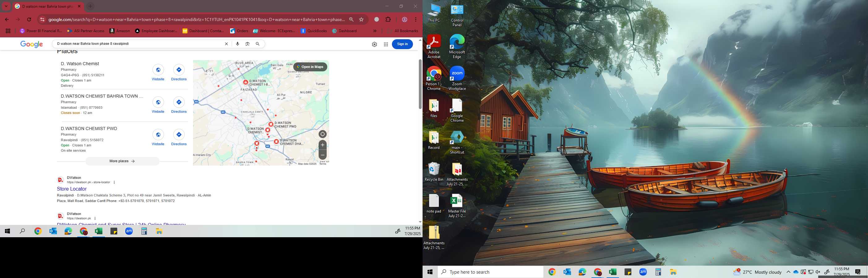Open the site information icon in address bar
The image size is (868, 278).
[42, 19]
